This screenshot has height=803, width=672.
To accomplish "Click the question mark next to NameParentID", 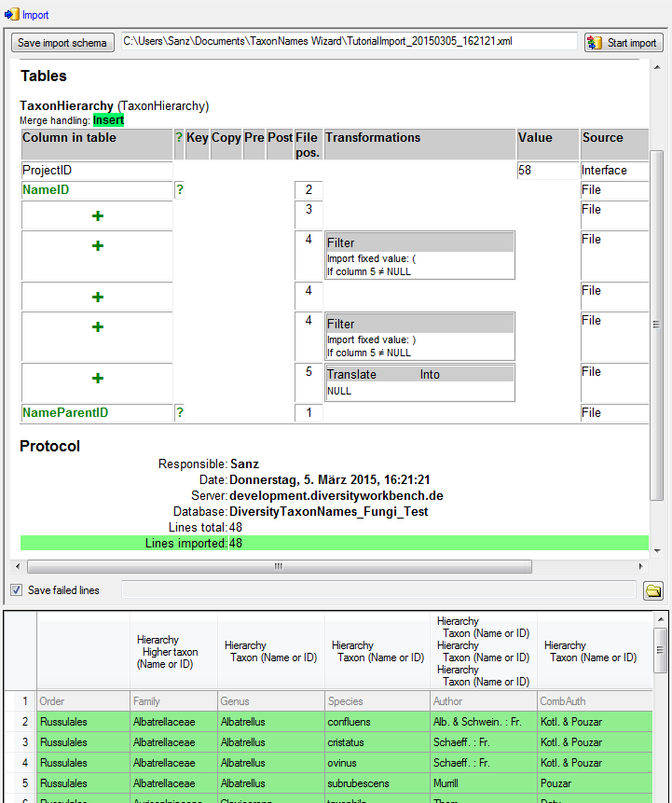I will point(179,412).
